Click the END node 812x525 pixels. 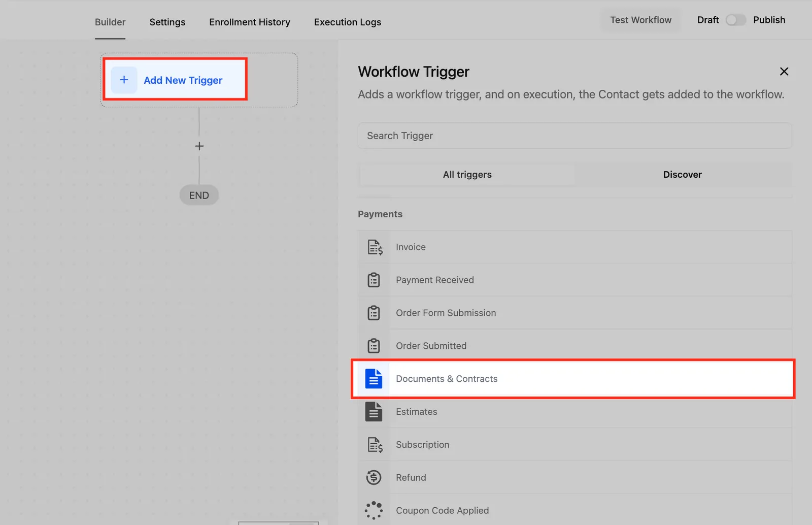(199, 195)
